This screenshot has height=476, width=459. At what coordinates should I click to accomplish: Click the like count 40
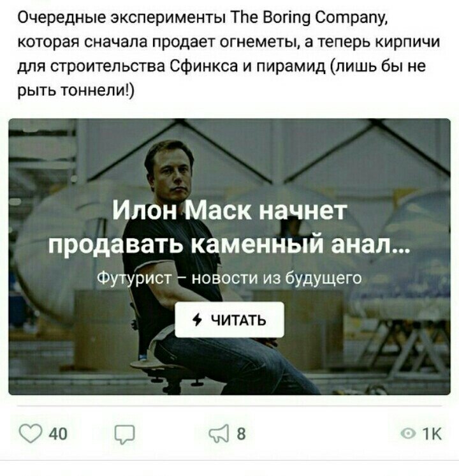tap(58, 433)
